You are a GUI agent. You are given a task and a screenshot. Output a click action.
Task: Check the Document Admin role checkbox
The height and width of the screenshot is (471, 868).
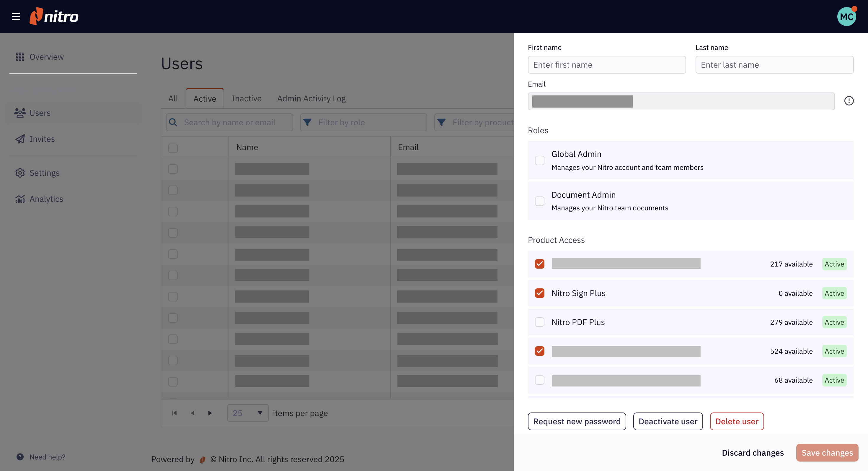pyautogui.click(x=539, y=201)
